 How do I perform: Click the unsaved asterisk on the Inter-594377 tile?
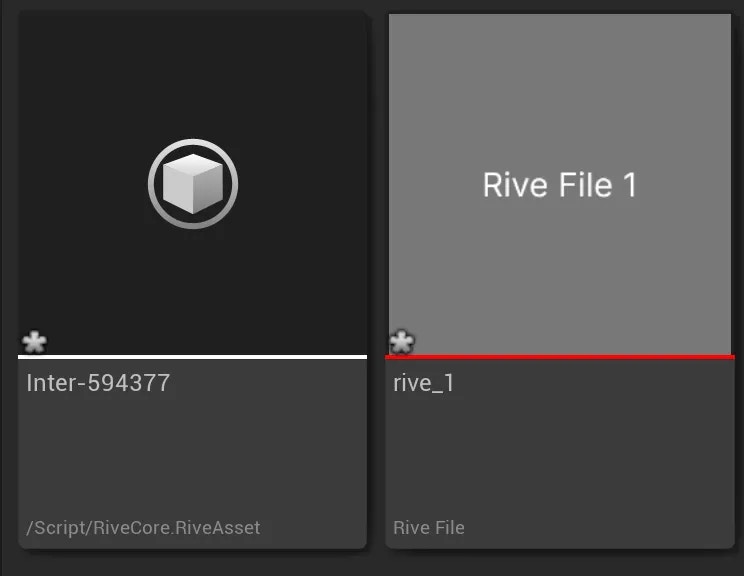(x=34, y=342)
